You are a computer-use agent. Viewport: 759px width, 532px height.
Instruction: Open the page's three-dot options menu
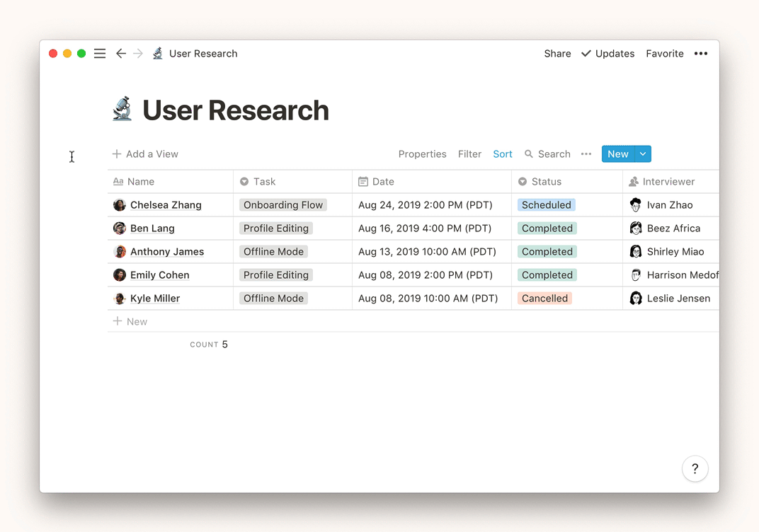pyautogui.click(x=700, y=54)
